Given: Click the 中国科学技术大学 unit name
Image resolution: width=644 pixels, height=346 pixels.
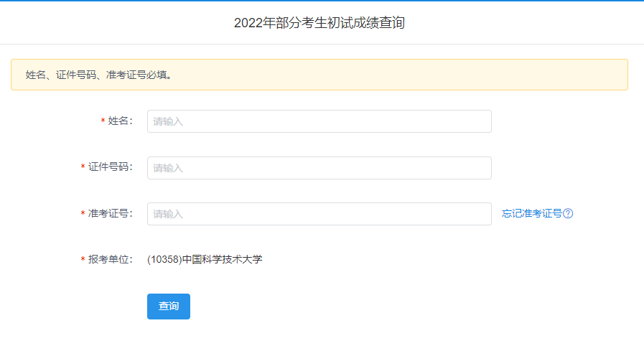Looking at the screenshot, I should click(x=223, y=259).
